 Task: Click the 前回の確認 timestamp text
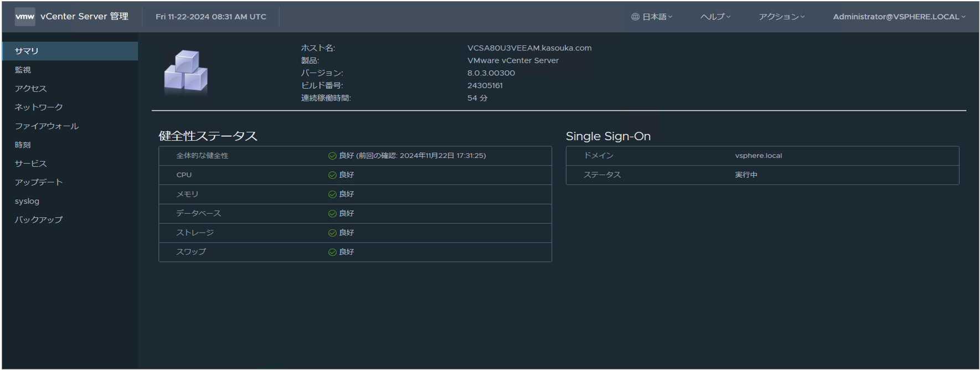421,156
